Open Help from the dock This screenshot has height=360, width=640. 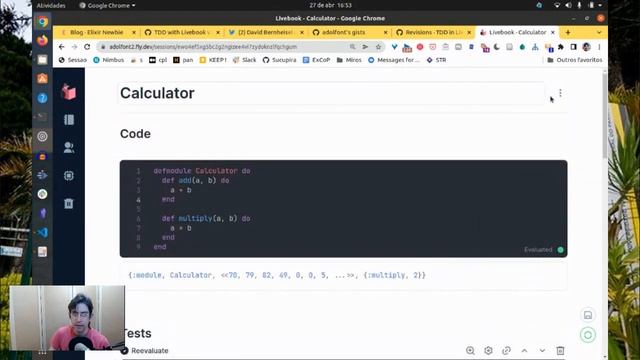42,98
